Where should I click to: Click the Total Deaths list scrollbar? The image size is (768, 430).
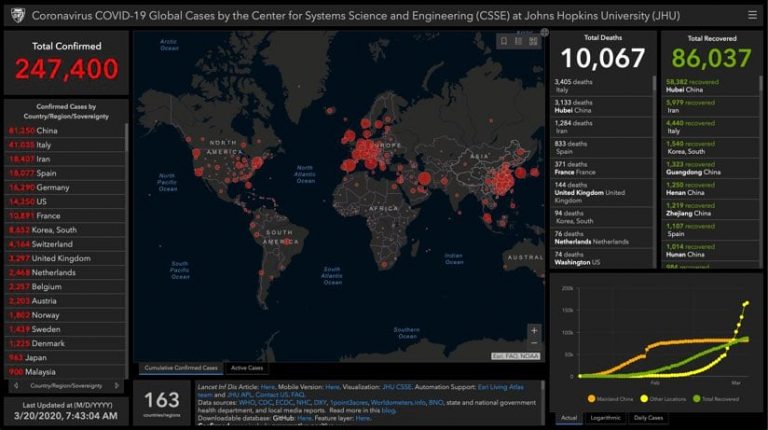pyautogui.click(x=654, y=84)
